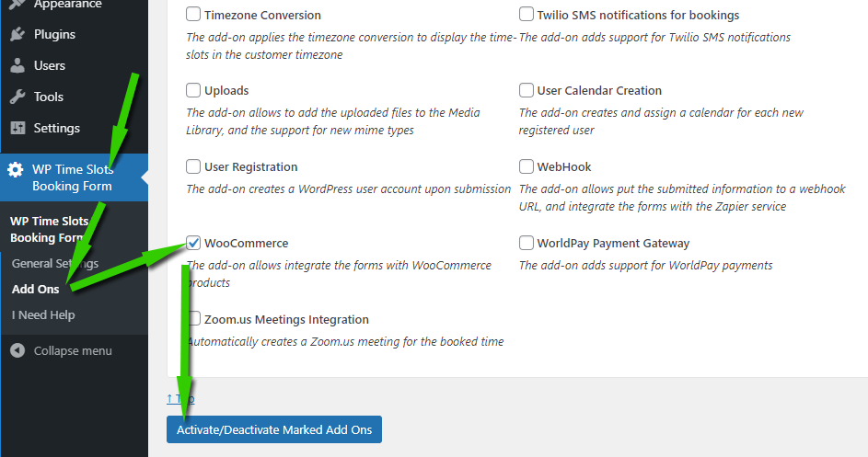Image resolution: width=868 pixels, height=457 pixels.
Task: Click the Settings sliders icon
Action: tap(17, 129)
